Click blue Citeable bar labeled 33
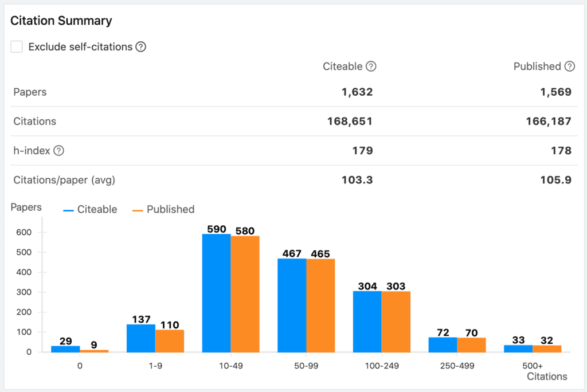587x392 pixels. (x=518, y=349)
